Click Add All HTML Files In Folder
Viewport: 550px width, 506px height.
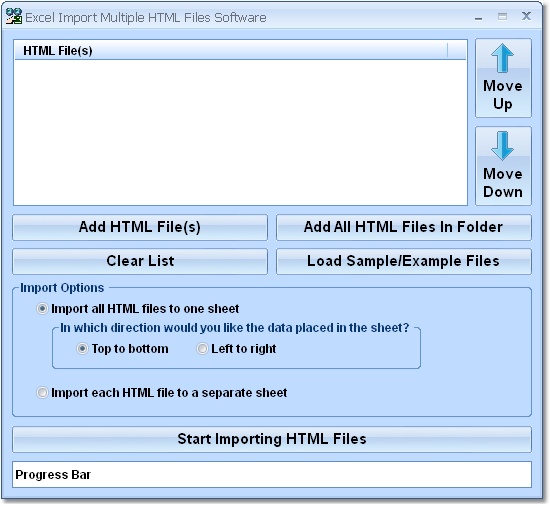pyautogui.click(x=404, y=227)
